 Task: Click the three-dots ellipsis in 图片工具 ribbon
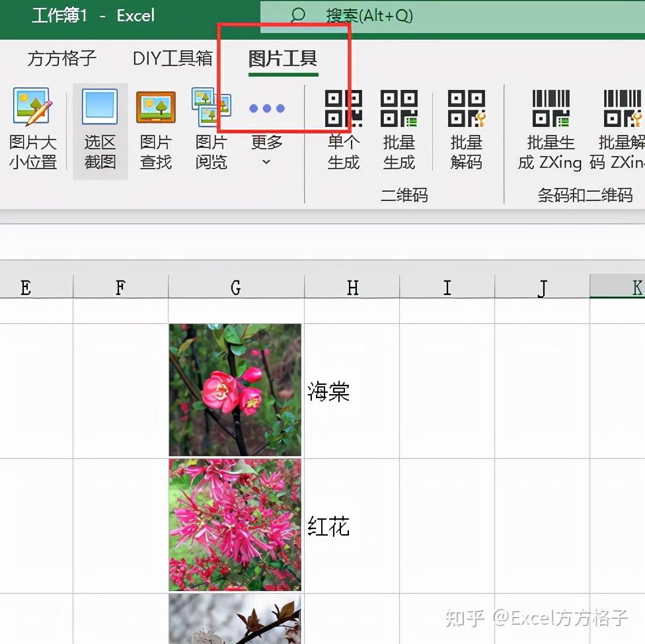pos(266,107)
